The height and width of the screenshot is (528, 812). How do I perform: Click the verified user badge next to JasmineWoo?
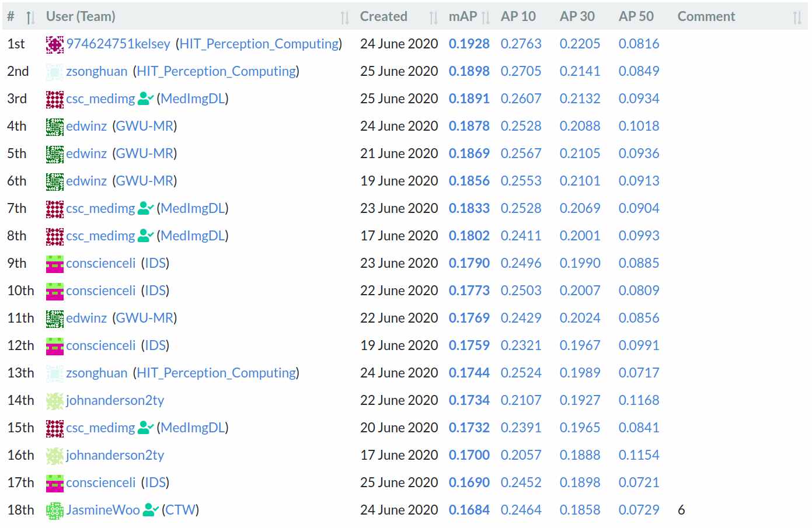point(151,510)
